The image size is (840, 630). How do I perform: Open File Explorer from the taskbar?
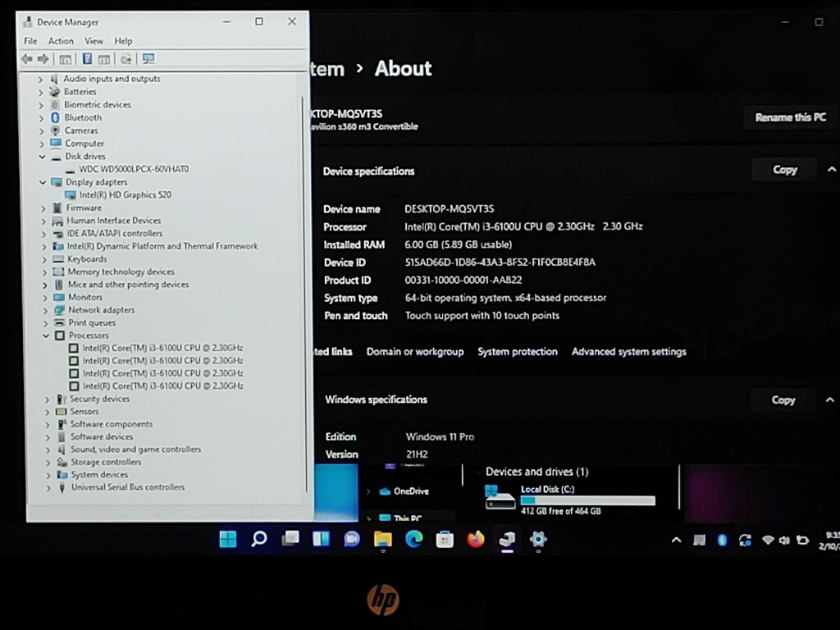pyautogui.click(x=382, y=540)
